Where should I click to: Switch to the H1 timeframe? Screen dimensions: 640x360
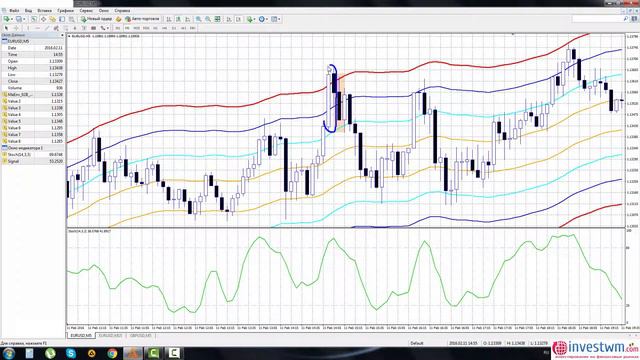155,28
